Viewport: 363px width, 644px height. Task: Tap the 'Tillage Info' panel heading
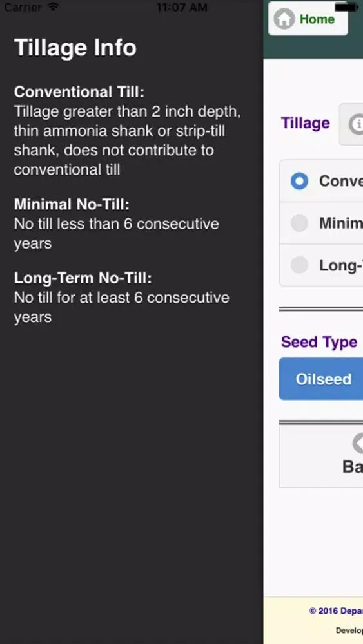[75, 48]
